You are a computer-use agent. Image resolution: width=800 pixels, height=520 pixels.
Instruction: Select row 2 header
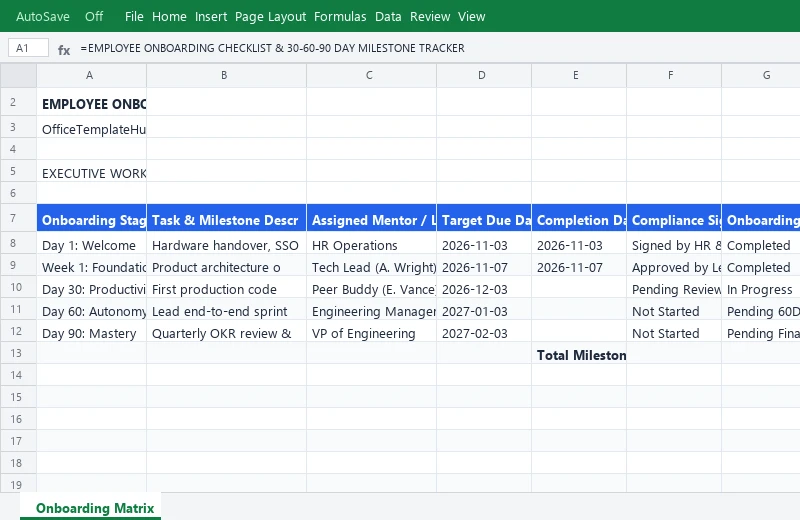point(18,102)
